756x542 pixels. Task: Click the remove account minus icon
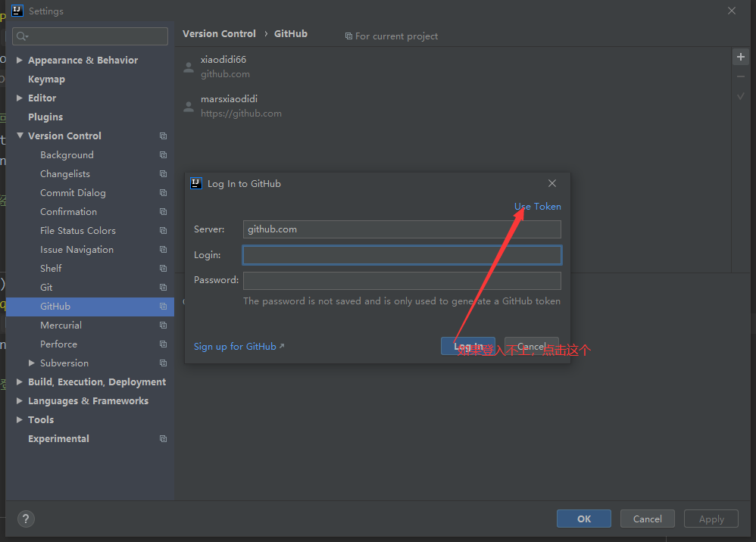pyautogui.click(x=741, y=77)
